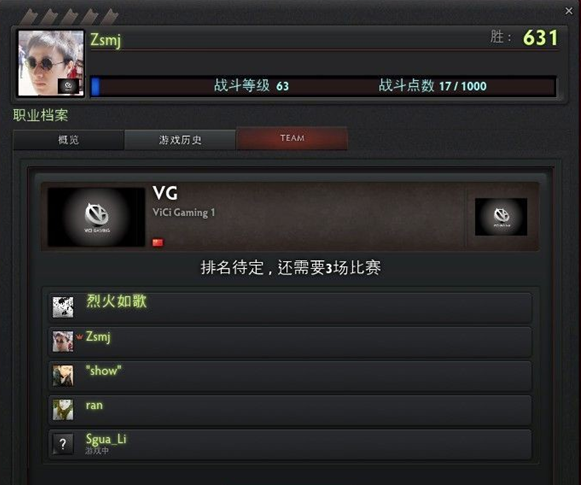Open the Zsmj roster member name

pos(98,336)
